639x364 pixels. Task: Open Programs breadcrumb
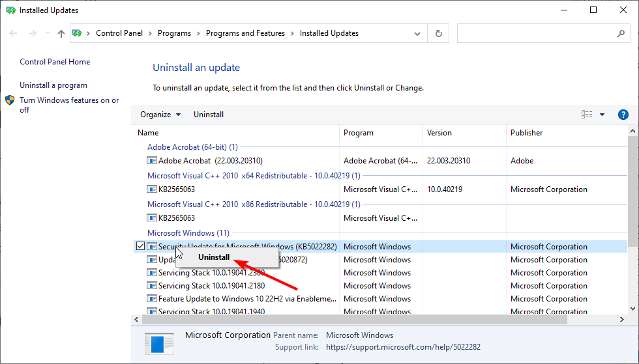175,33
